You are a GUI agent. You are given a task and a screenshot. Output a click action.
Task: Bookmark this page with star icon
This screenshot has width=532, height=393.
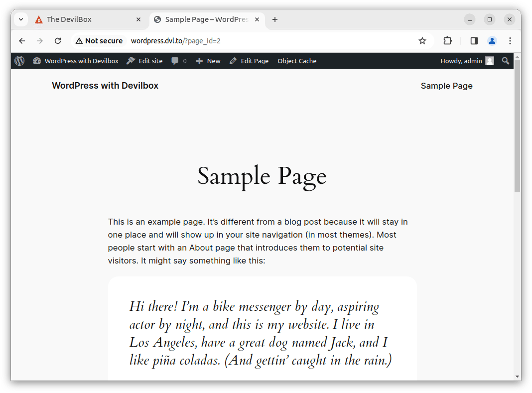pos(422,41)
